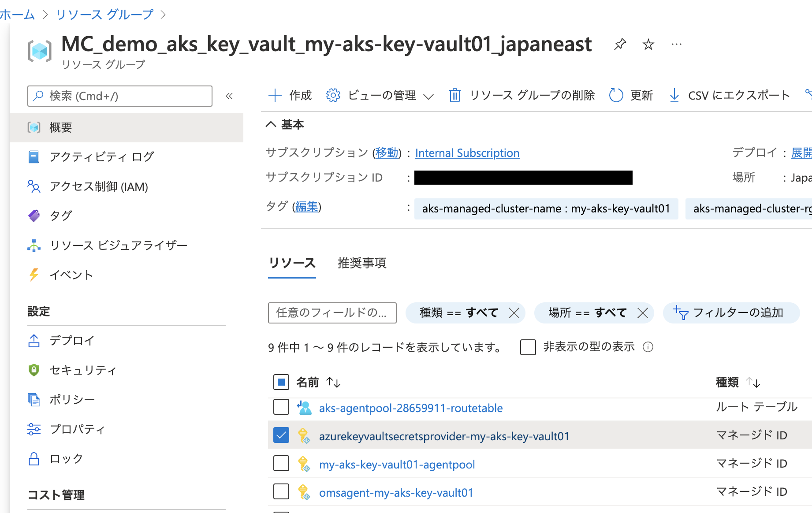Remove the 種類 filter with X
The width and height of the screenshot is (812, 513).
(x=514, y=313)
